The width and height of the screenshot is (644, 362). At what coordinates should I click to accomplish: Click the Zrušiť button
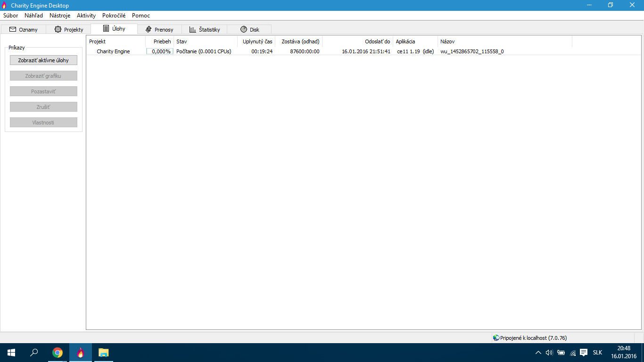[43, 107]
